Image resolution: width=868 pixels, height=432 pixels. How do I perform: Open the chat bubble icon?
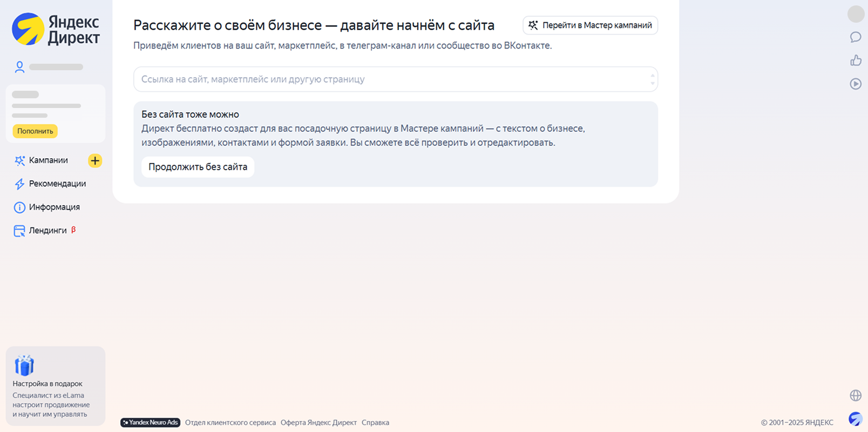click(856, 37)
